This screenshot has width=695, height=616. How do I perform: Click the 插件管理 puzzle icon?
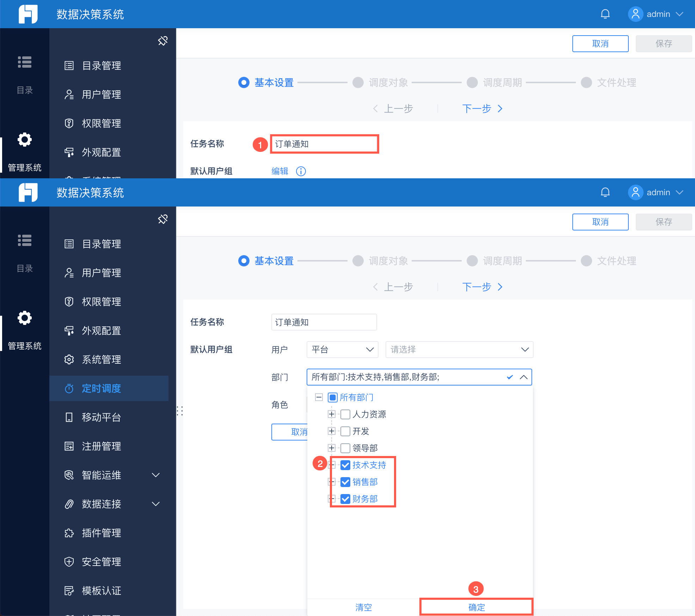click(x=69, y=533)
